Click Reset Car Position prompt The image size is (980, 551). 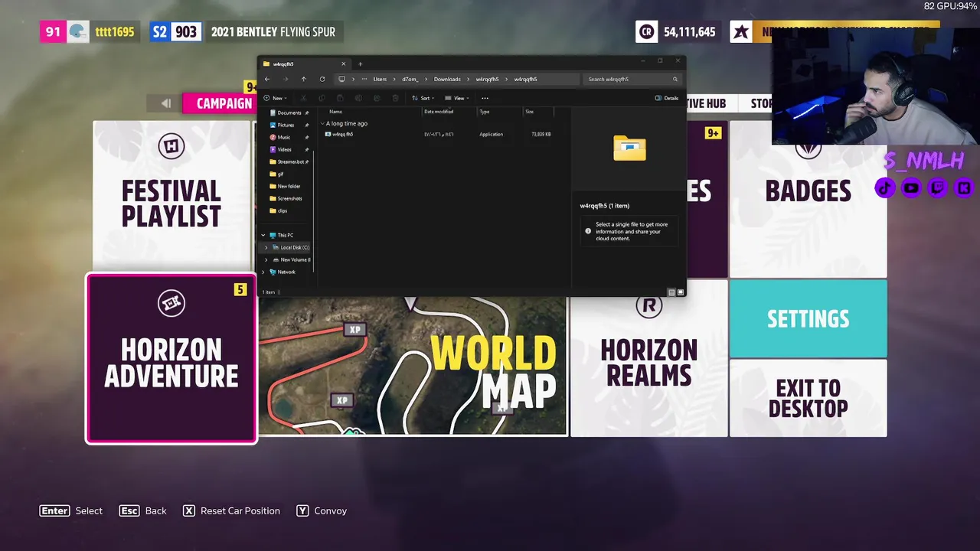tap(231, 510)
